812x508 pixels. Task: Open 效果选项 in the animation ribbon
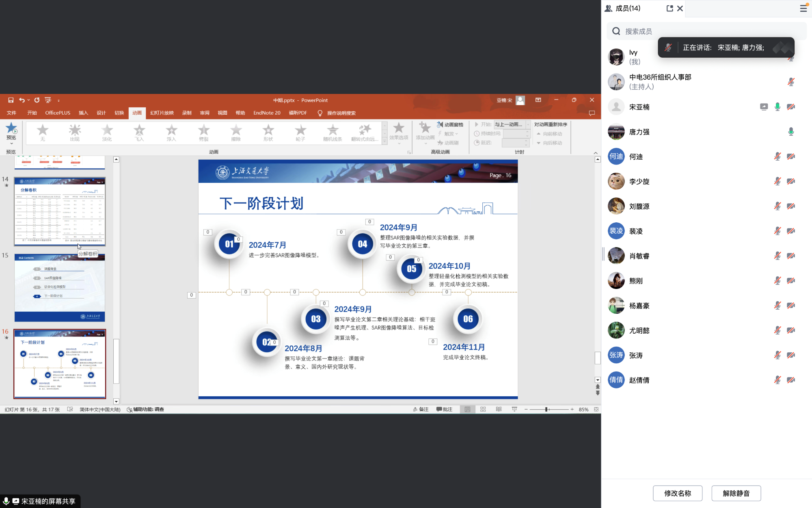pyautogui.click(x=399, y=132)
